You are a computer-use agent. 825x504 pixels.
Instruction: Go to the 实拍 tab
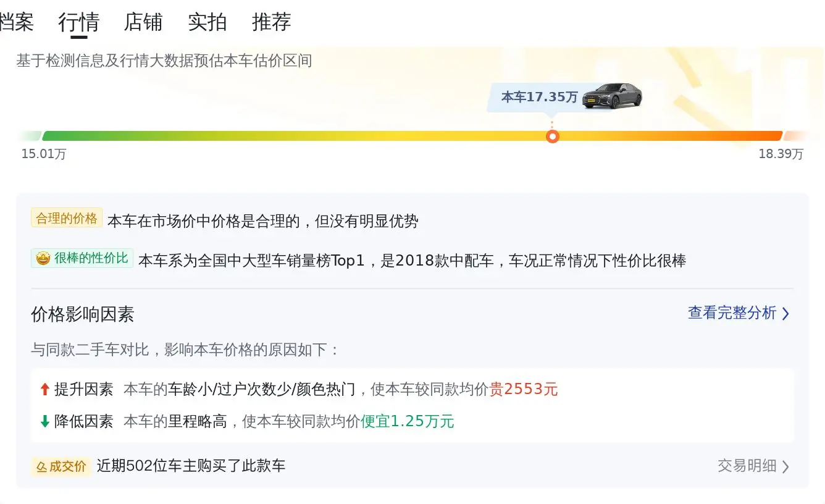point(207,22)
